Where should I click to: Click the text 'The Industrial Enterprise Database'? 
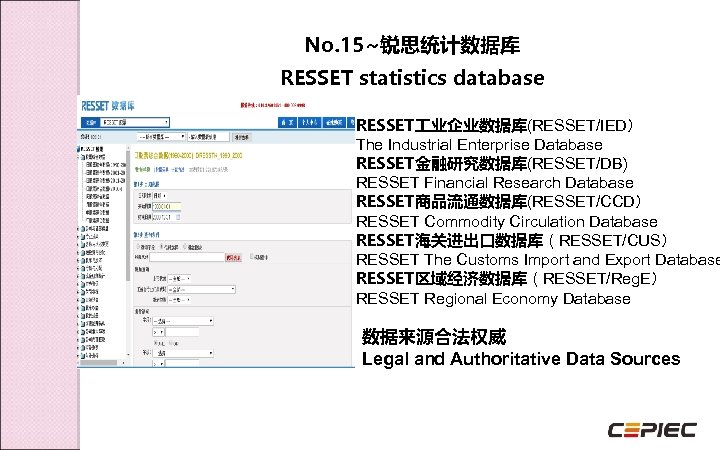tap(479, 145)
